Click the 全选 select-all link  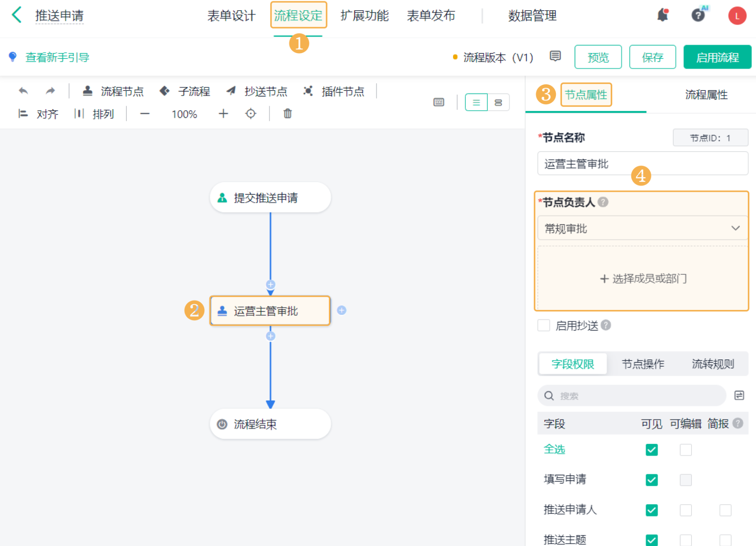pyautogui.click(x=554, y=449)
